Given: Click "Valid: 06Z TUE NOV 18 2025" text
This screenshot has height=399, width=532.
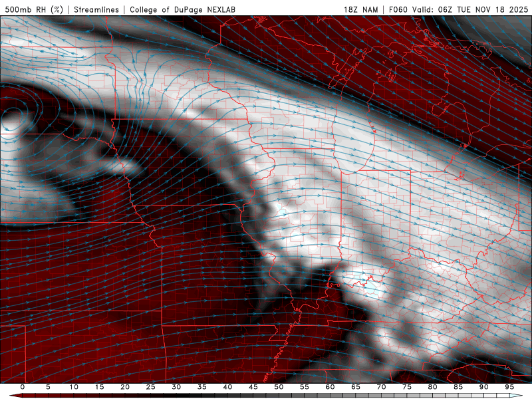Looking at the screenshot, I should [470, 9].
